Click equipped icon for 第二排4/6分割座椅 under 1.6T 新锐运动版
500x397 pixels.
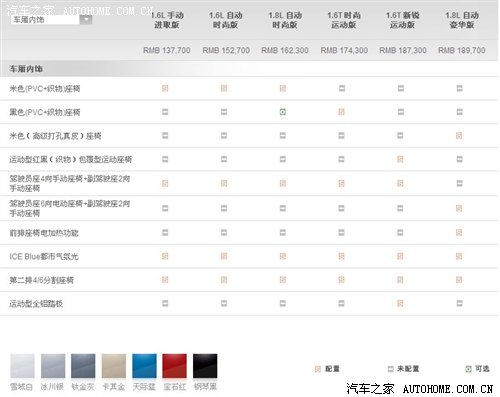click(x=400, y=280)
